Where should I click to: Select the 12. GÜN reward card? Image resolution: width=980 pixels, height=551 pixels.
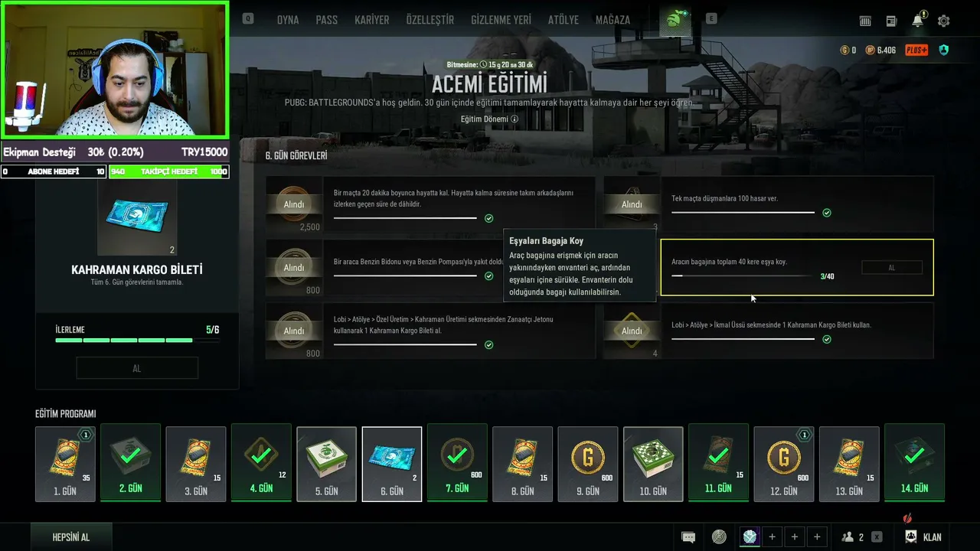tap(784, 464)
